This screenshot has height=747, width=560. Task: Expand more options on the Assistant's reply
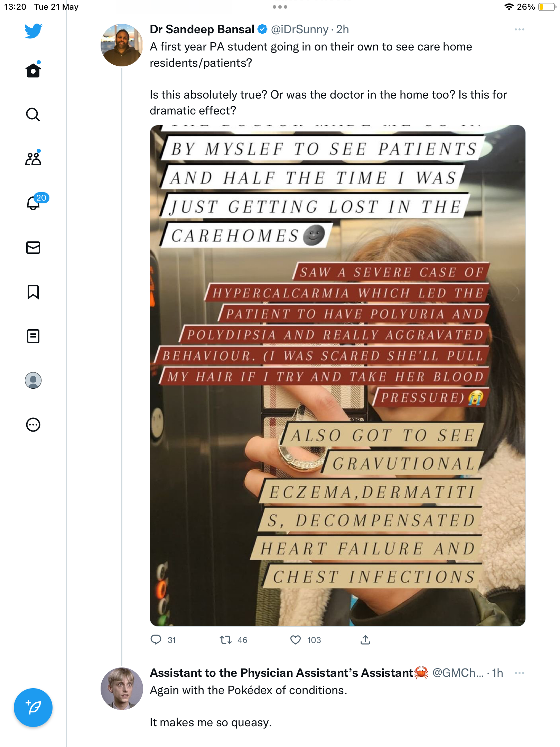519,673
